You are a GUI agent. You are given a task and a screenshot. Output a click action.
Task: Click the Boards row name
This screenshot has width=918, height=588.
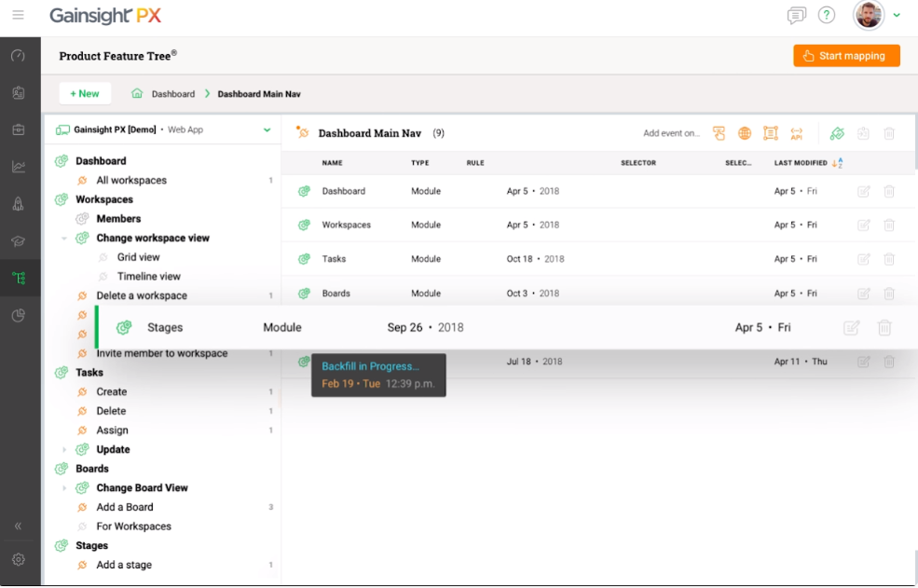pos(336,294)
